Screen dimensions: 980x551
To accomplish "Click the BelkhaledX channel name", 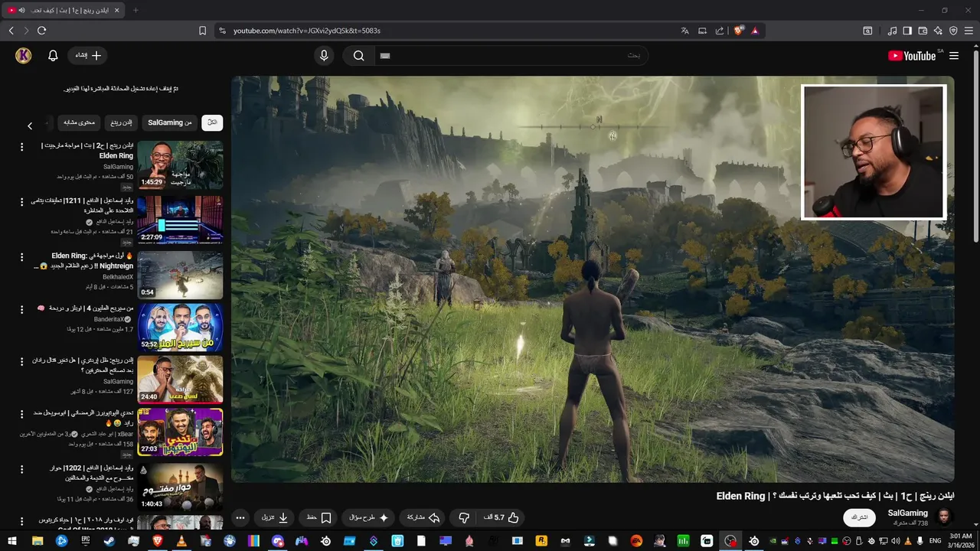I will pyautogui.click(x=118, y=276).
